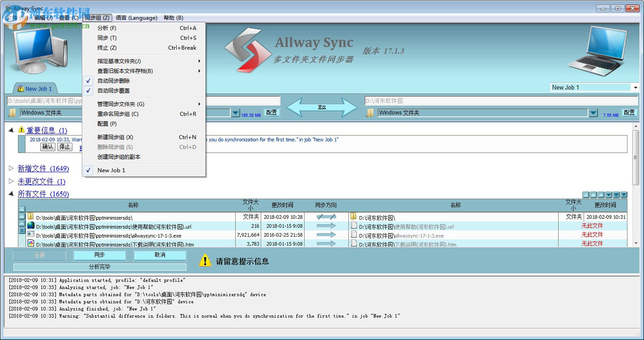Open the 语言 (Language) menu

coord(137,18)
